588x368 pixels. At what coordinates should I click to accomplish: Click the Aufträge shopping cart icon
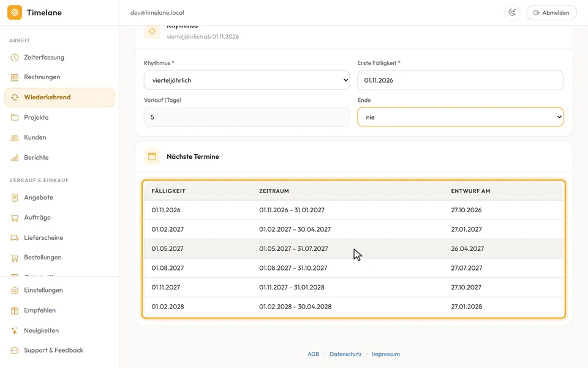click(15, 217)
